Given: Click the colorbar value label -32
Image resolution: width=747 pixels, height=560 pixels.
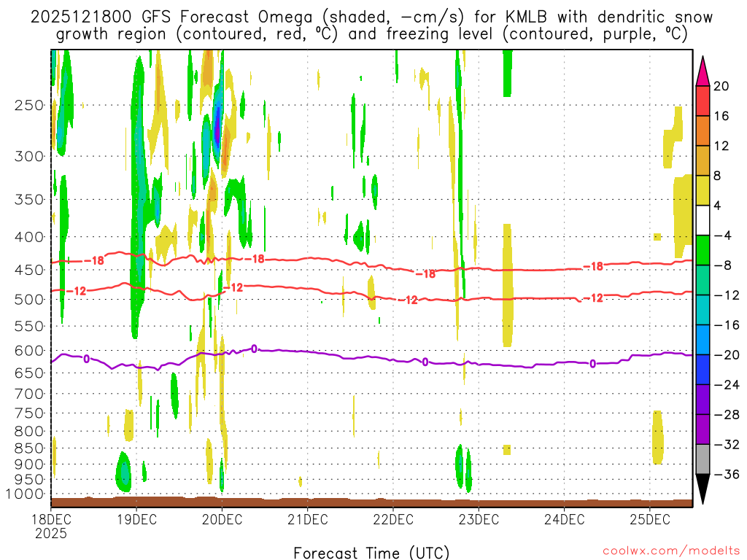Looking at the screenshot, I should (x=727, y=444).
